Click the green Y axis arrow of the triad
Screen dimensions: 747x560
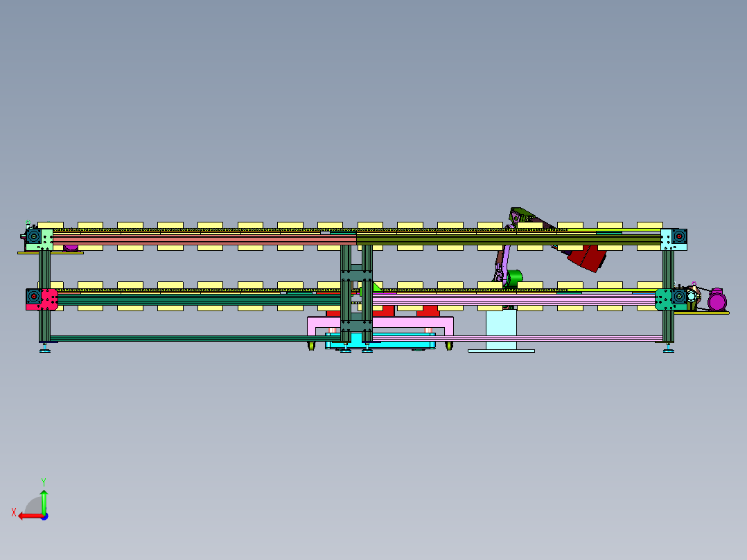pyautogui.click(x=44, y=501)
